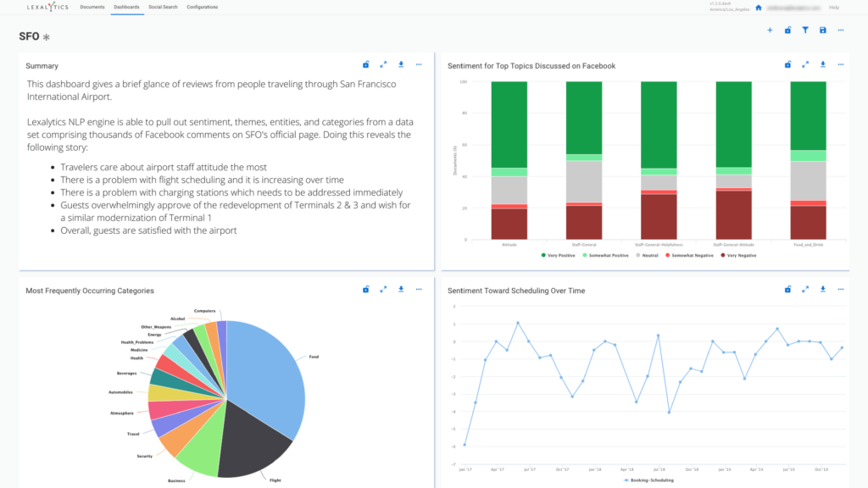This screenshot has height=488, width=868.
Task: Save the dashboard with disk icon
Action: [x=823, y=30]
